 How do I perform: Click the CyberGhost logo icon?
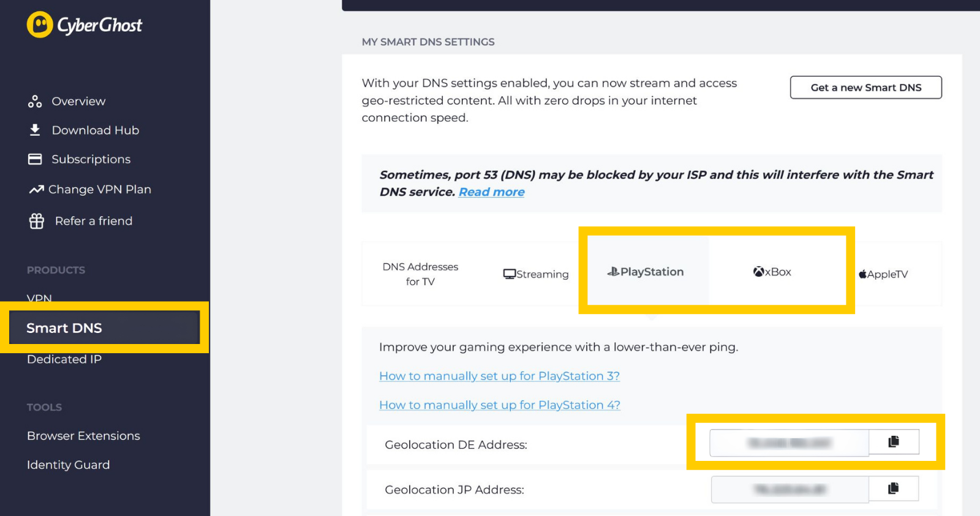[40, 24]
